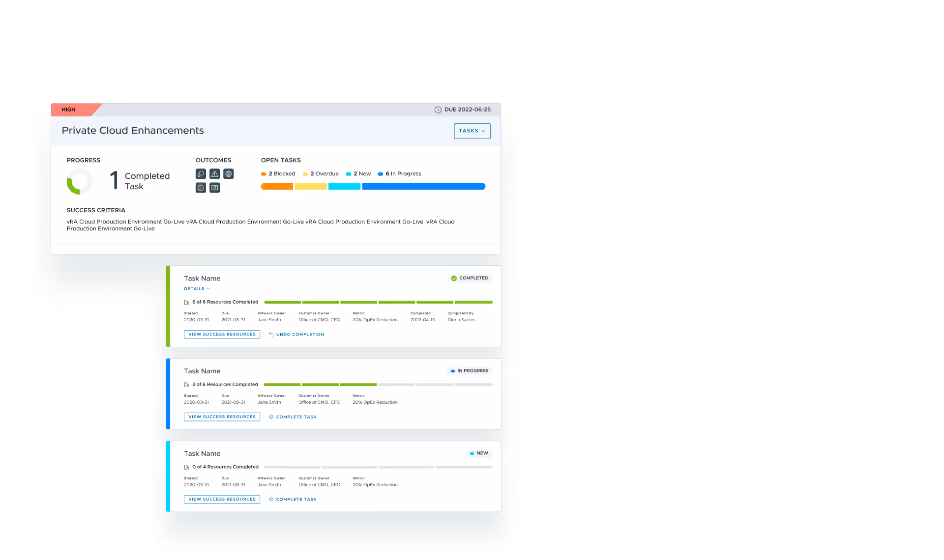This screenshot has width=944, height=560.
Task: Click the HIGH priority tag
Action: coord(69,110)
